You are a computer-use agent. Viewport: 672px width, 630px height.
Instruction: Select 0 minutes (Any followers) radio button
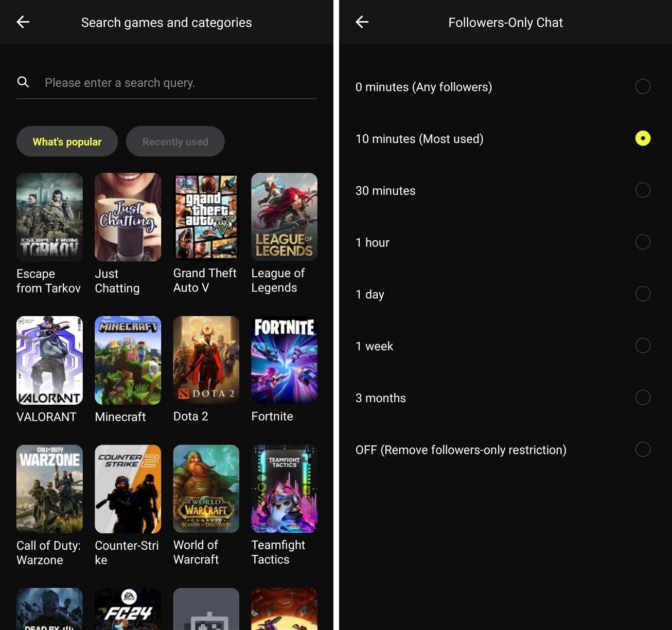[643, 86]
